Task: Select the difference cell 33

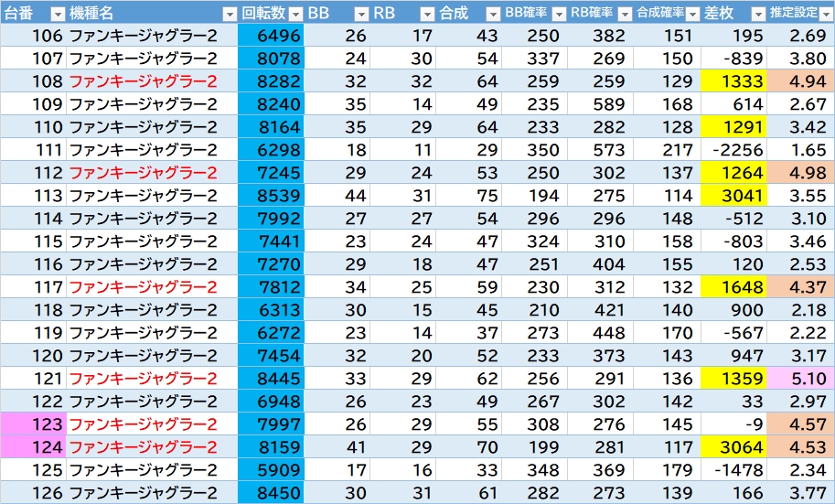Action: coord(733,402)
